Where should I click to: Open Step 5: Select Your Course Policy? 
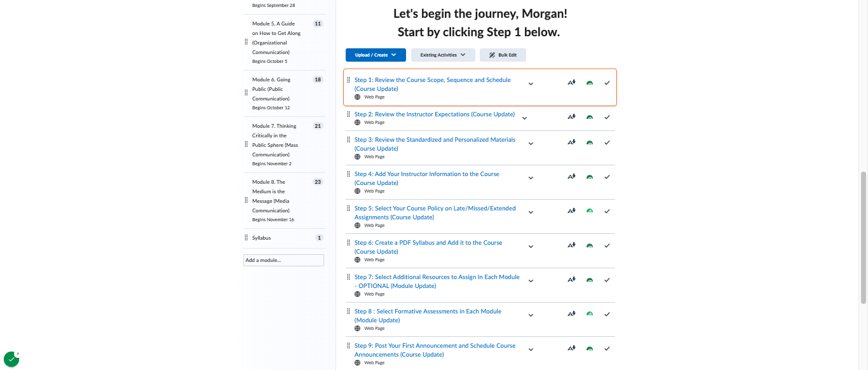point(435,213)
